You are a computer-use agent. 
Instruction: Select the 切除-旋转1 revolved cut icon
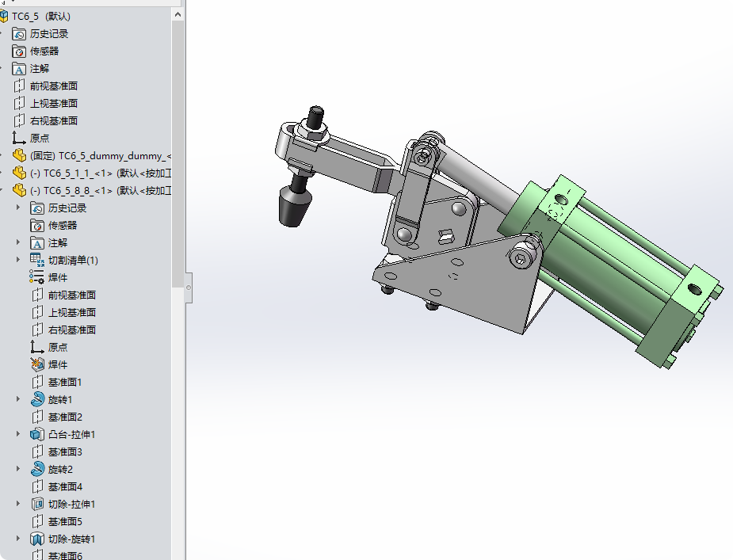[x=37, y=539]
